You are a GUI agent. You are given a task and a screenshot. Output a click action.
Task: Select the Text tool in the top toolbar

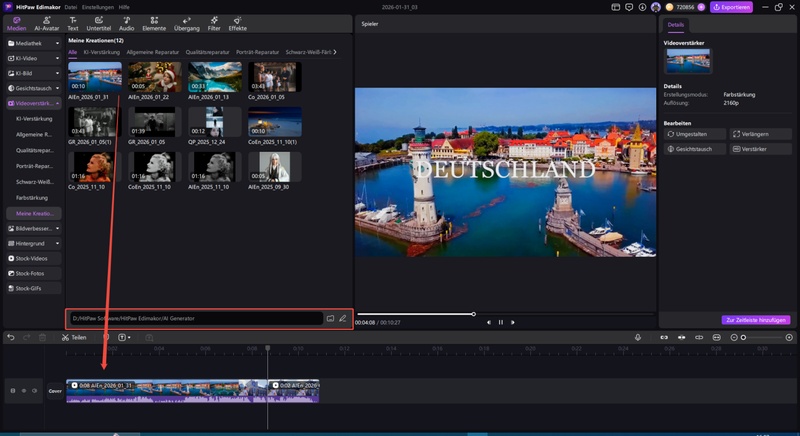tap(73, 23)
